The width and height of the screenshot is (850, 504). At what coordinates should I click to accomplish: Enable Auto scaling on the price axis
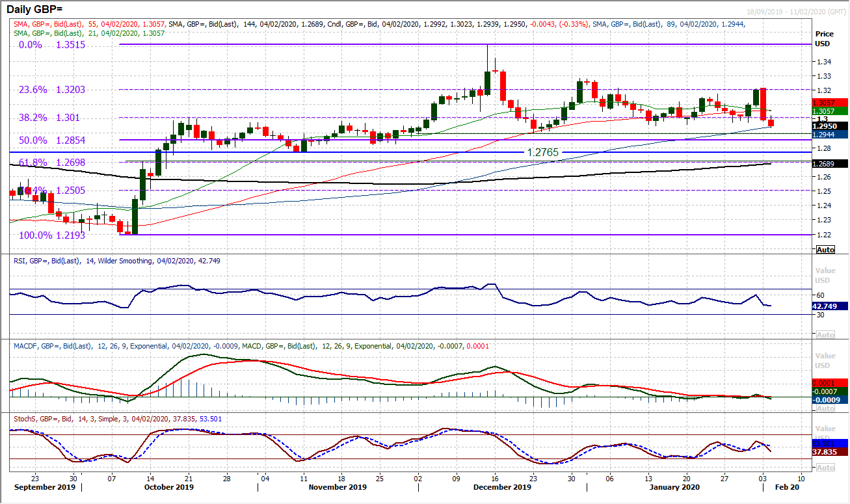pos(825,249)
